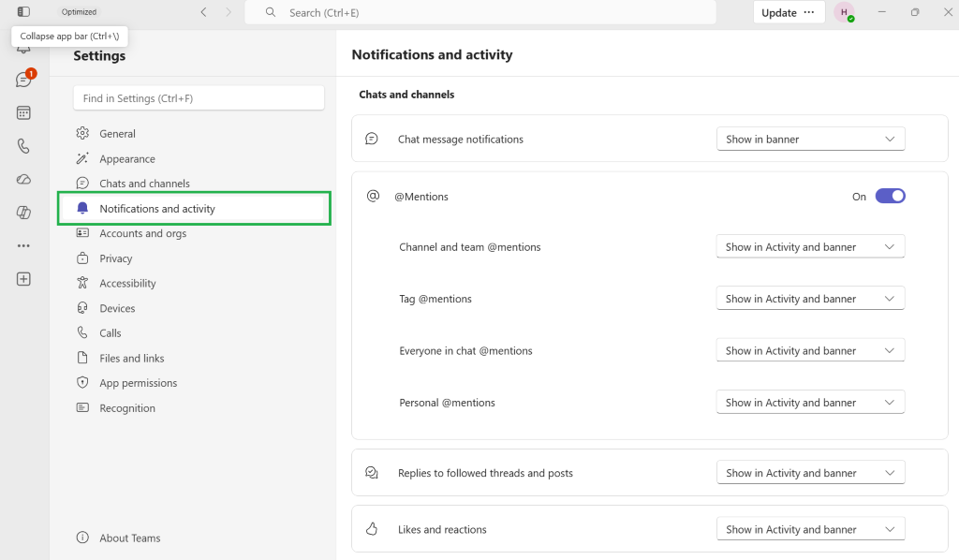Click the Optimized label in title bar
The width and height of the screenshot is (959, 560).
click(79, 11)
